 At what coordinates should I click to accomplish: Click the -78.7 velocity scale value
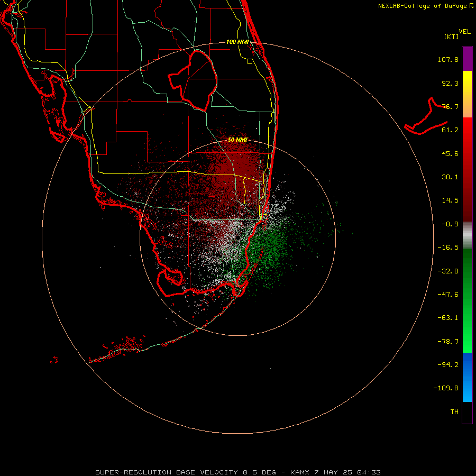coord(448,342)
